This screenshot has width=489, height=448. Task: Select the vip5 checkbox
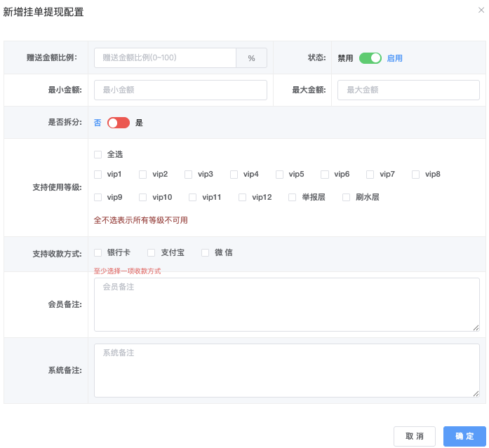279,174
